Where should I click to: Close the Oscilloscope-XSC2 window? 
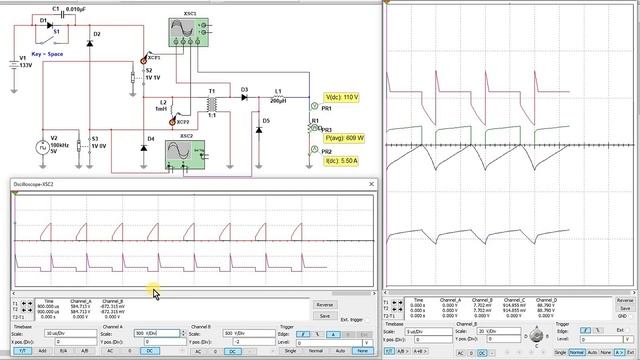[x=371, y=184]
